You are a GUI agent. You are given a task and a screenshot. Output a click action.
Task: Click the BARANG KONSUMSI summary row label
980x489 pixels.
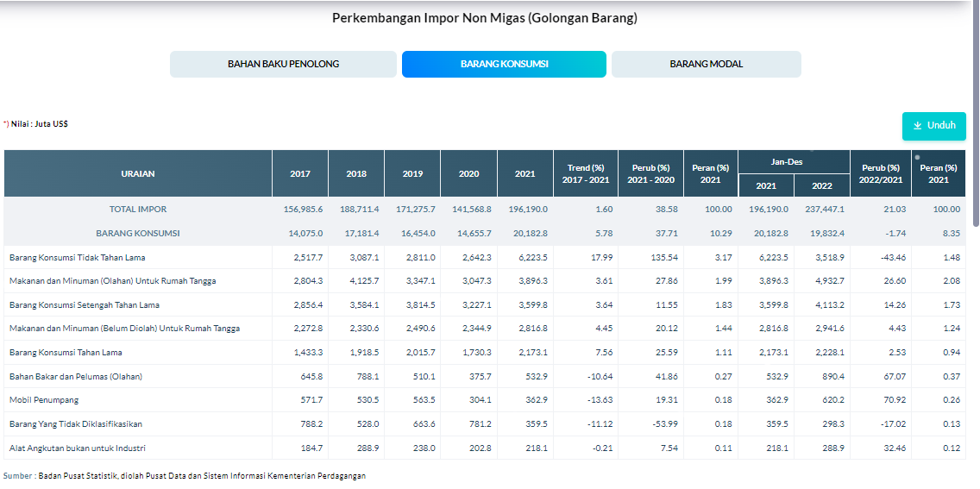pyautogui.click(x=138, y=233)
